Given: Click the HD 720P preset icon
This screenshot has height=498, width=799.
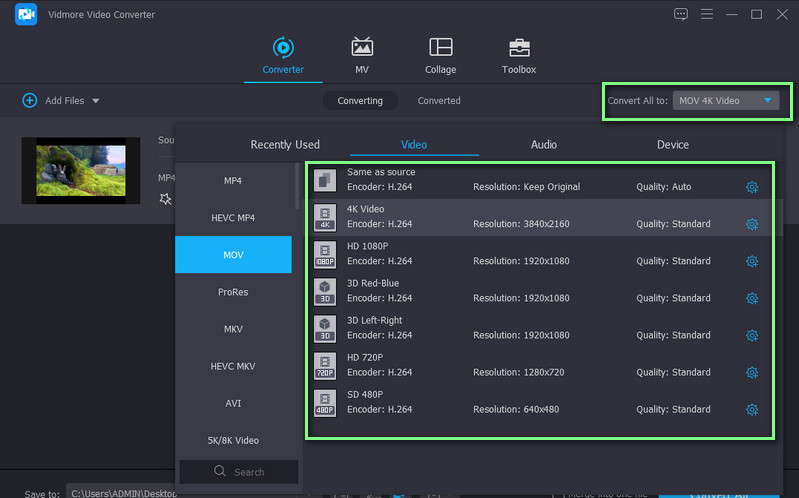Looking at the screenshot, I should coord(325,366).
